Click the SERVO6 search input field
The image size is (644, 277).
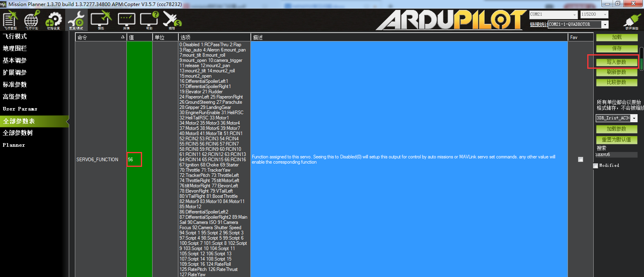(x=616, y=155)
